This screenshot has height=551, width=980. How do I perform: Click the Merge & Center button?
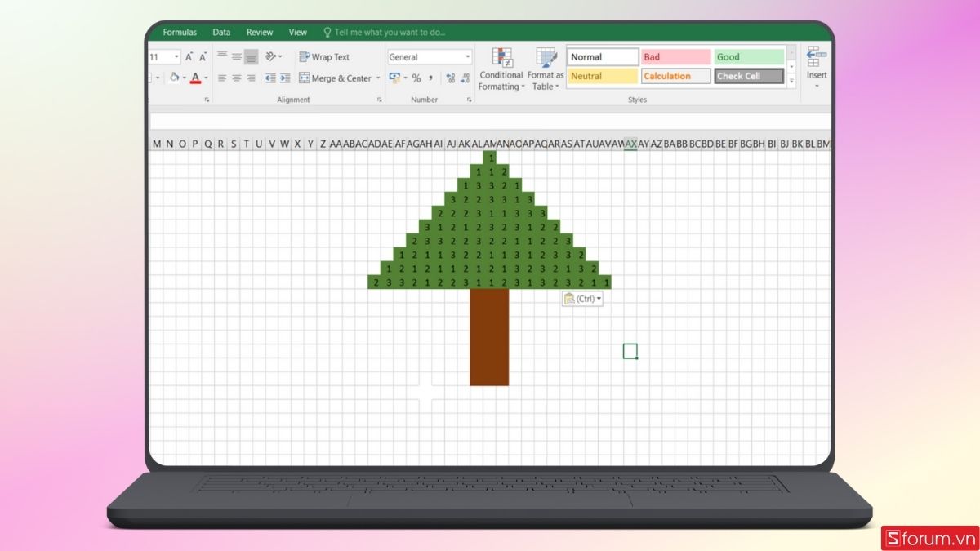(x=335, y=78)
